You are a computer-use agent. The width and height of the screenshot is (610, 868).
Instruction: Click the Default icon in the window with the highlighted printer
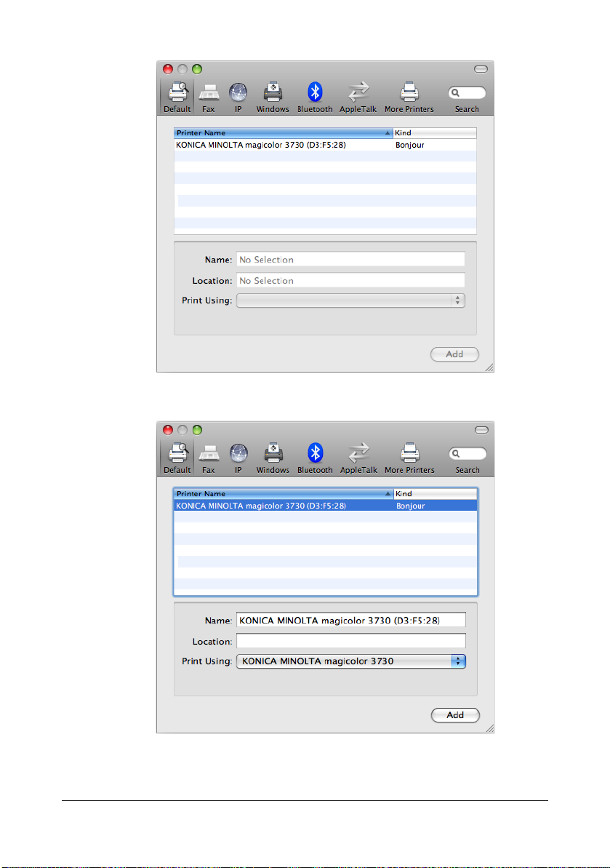[x=177, y=453]
